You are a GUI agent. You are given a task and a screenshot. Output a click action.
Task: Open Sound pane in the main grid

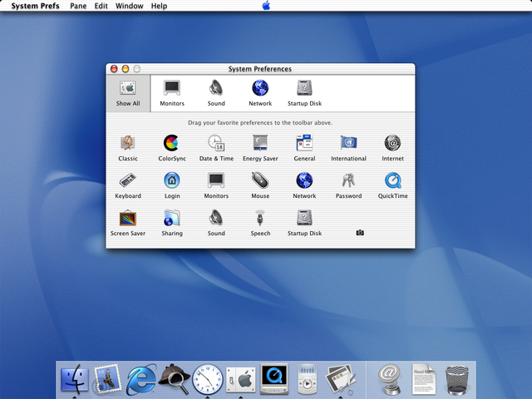(216, 223)
